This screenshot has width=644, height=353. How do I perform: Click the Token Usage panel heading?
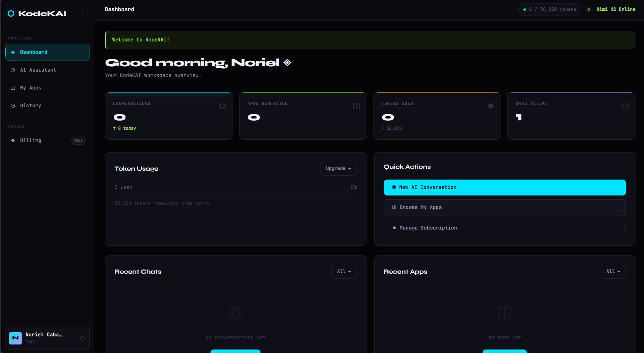pos(136,169)
